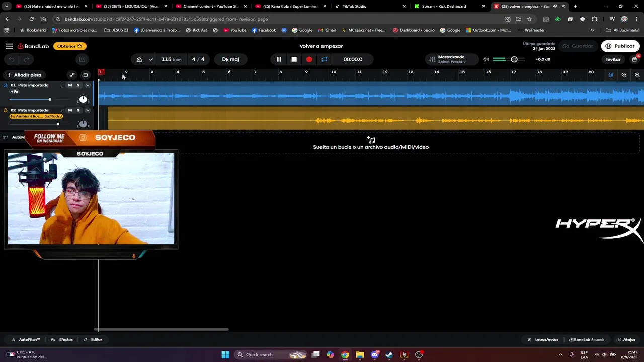Screen dimensions: 644x362
Task: Open metronome options dropdown arrow
Action: click(150, 59)
